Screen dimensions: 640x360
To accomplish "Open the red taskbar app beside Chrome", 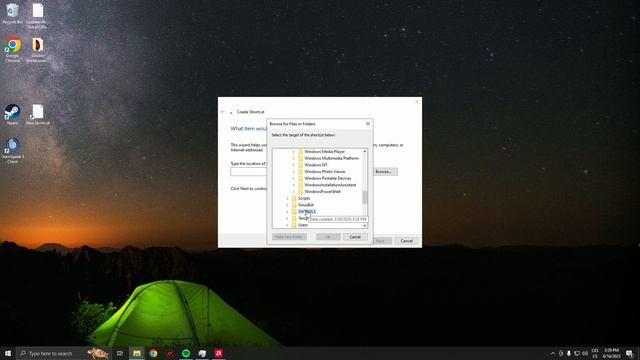I will (x=169, y=353).
